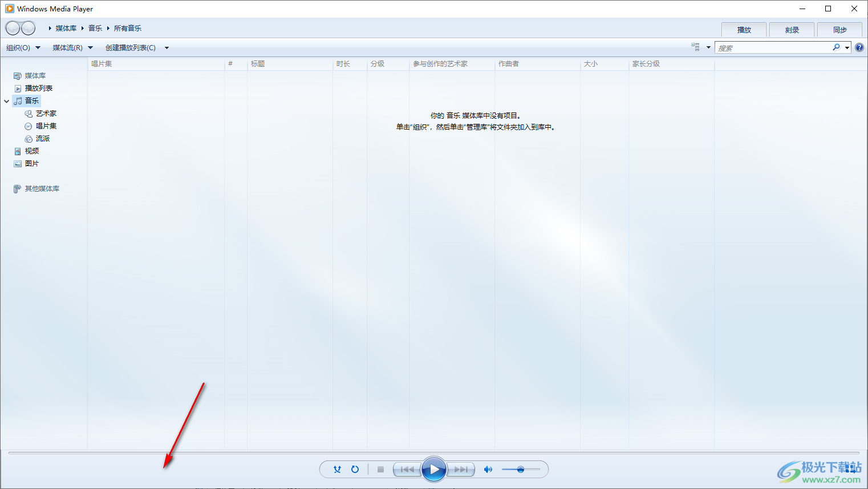Viewport: 868px width, 489px height.
Task: Turn on repeat mode
Action: [355, 470]
